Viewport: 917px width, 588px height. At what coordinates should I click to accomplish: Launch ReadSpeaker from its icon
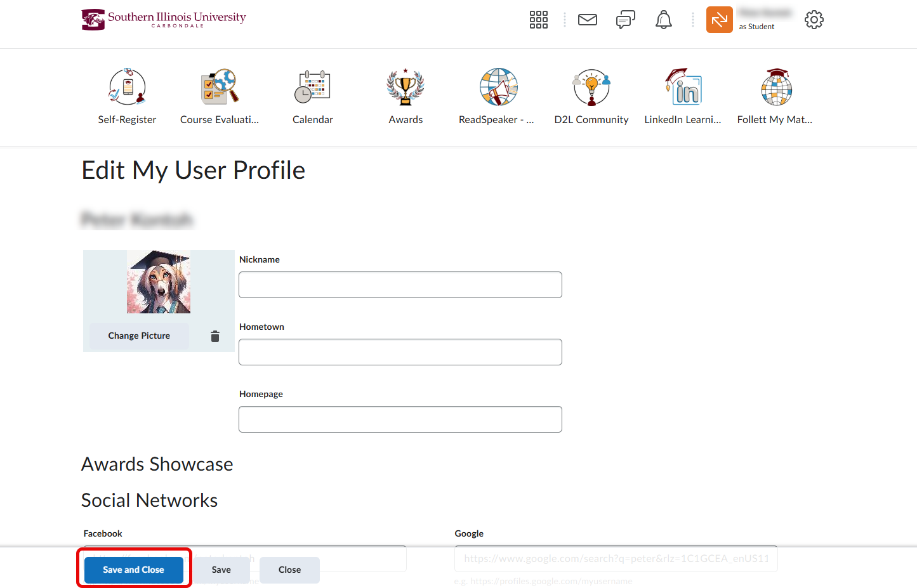click(498, 87)
